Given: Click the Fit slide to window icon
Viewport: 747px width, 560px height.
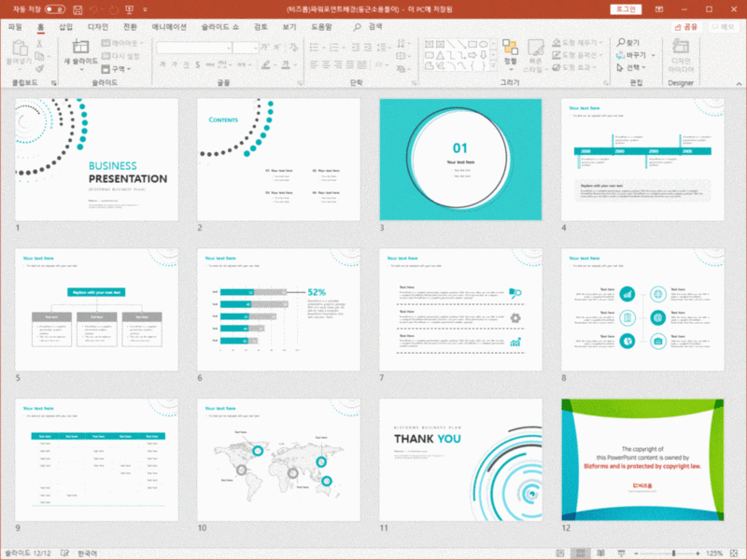Looking at the screenshot, I should point(734,553).
